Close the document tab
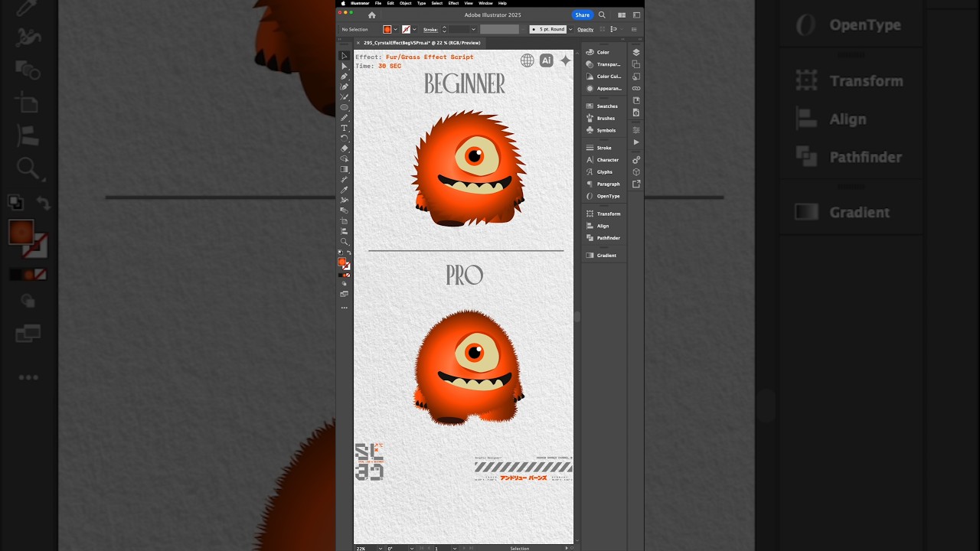The height and width of the screenshot is (551, 980). coord(358,43)
